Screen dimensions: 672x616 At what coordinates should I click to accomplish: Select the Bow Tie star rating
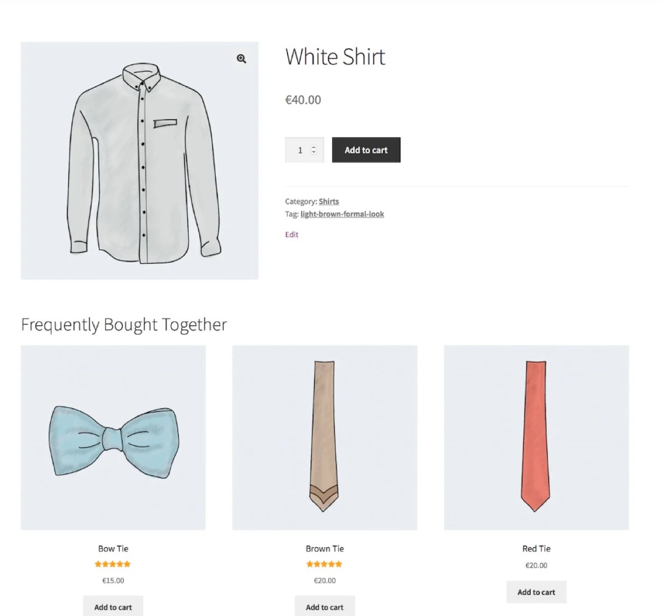coord(113,564)
